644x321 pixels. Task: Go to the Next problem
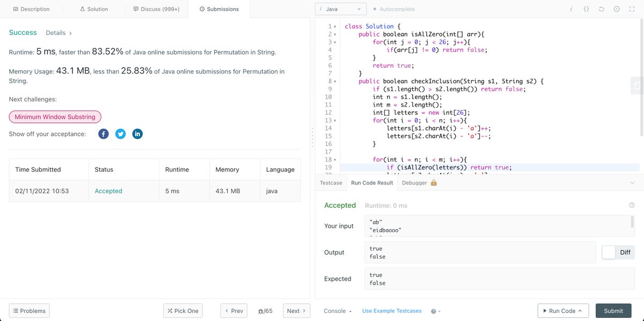[296, 311]
